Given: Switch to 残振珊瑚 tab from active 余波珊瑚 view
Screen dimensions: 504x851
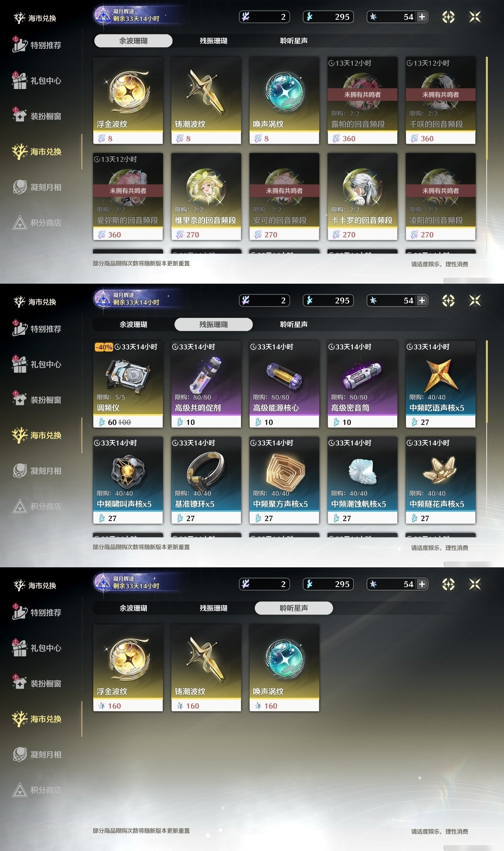Looking at the screenshot, I should tap(213, 41).
